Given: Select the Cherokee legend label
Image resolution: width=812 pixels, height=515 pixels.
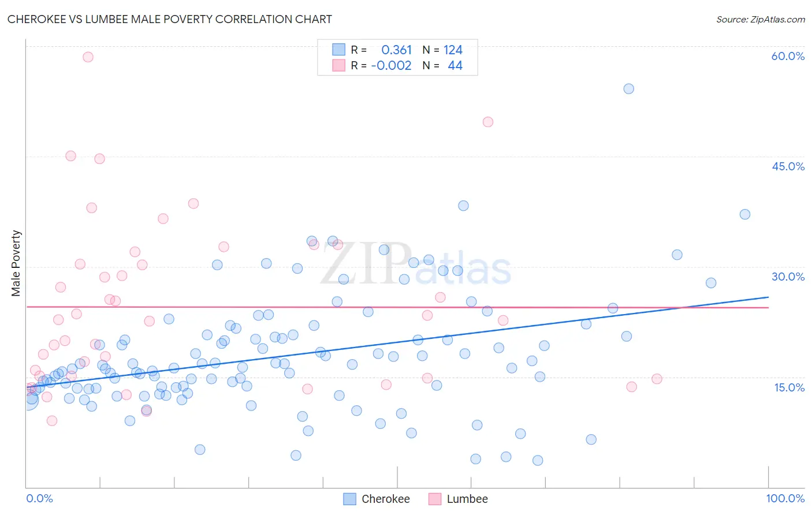Looking at the screenshot, I should click(386, 499).
